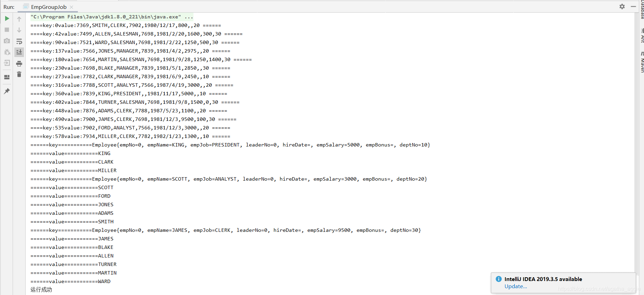The image size is (644, 295).
Task: Click the FORD record line key:535
Action: pos(130,128)
